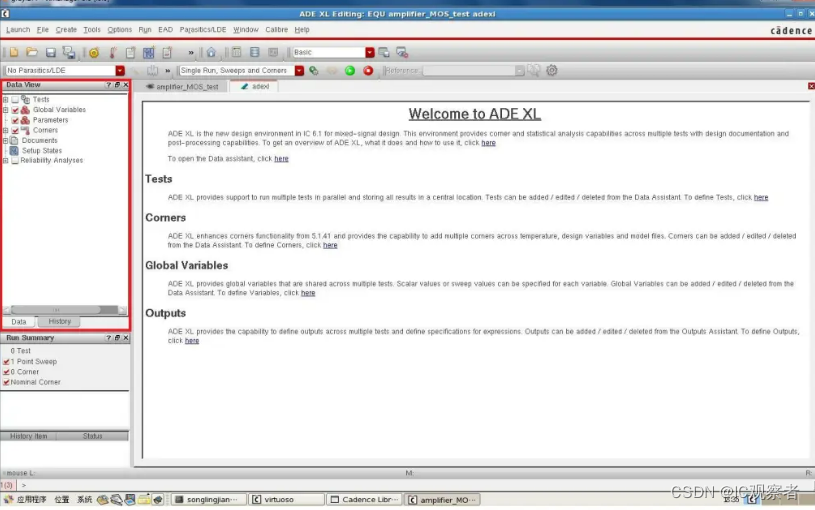Click the toolbar overflow chevron beside clipboard icons

point(191,53)
